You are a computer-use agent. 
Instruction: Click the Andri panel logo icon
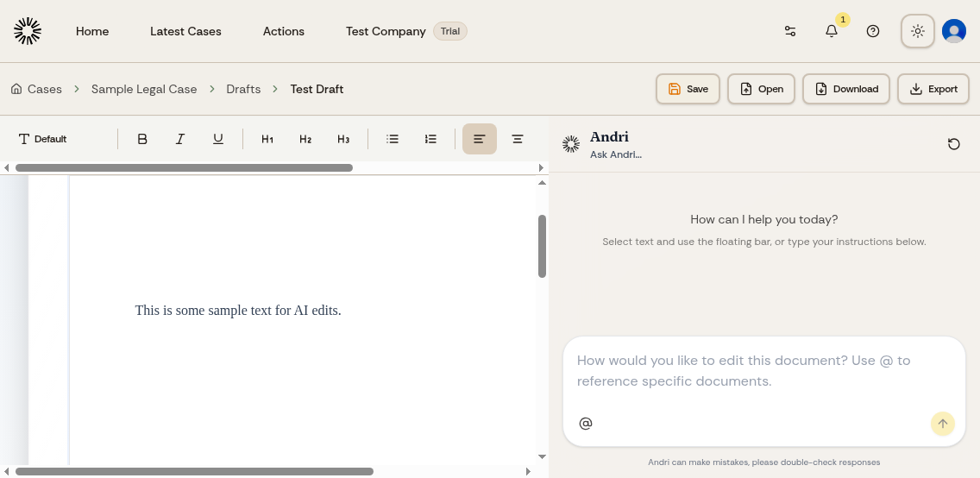tap(570, 144)
